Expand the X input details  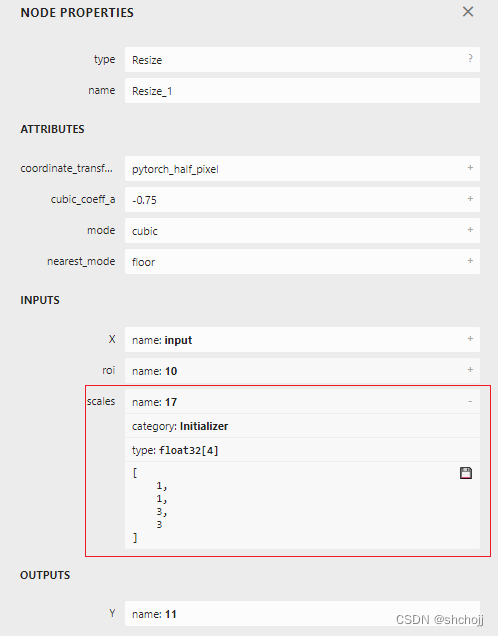470,339
